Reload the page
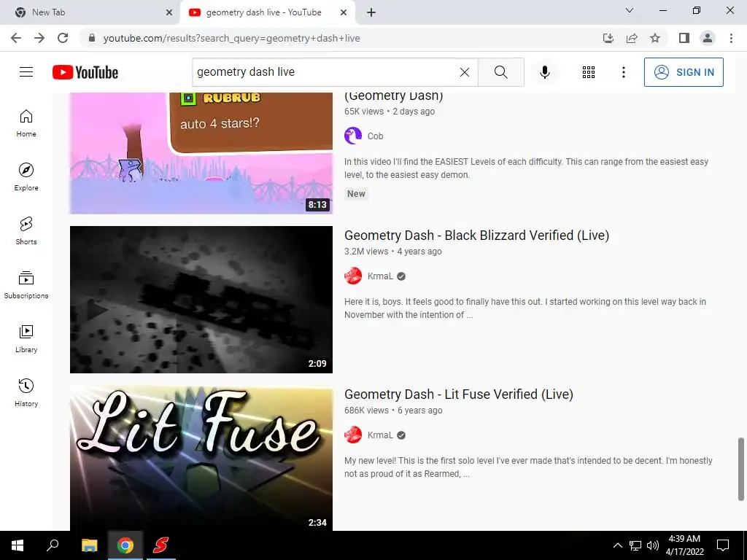The width and height of the screenshot is (747, 560). pyautogui.click(x=63, y=38)
